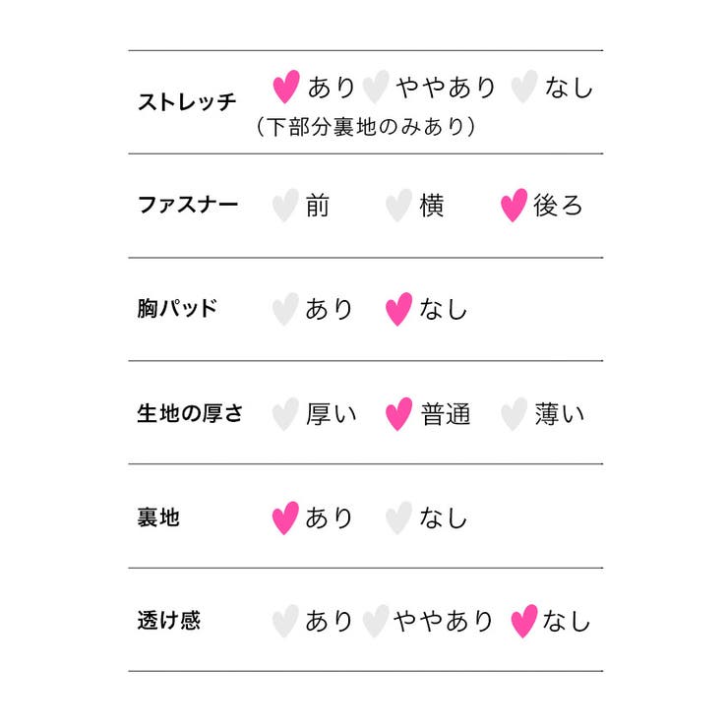Select the gray heart for 透け感 あり

coord(285,621)
